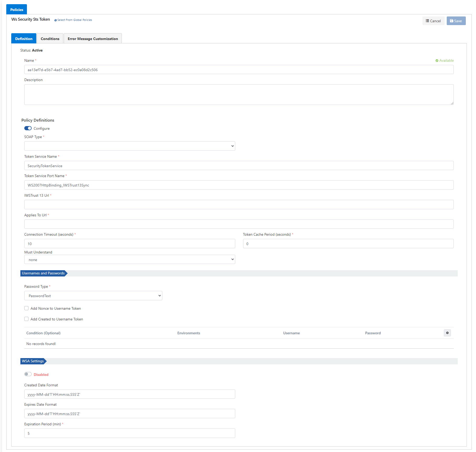
Task: Select the Definition tab
Action: tap(24, 39)
